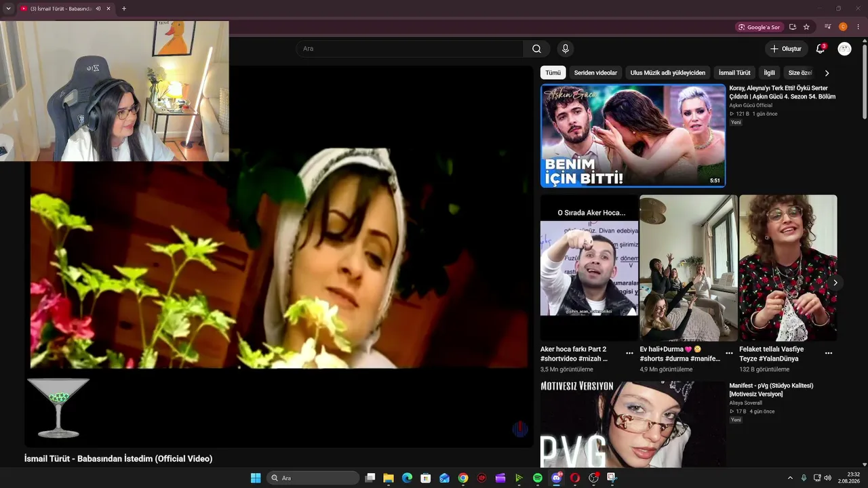Show next shorts with the shelf arrow

click(x=835, y=283)
